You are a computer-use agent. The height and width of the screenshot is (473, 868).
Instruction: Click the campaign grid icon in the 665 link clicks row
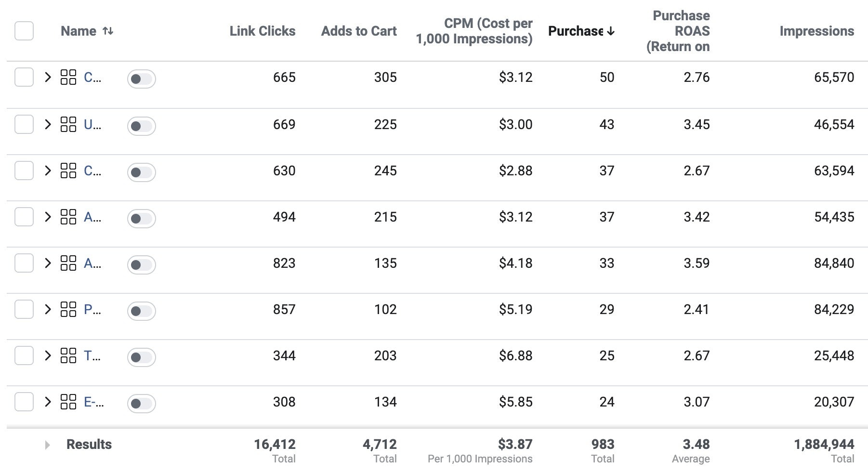[68, 77]
